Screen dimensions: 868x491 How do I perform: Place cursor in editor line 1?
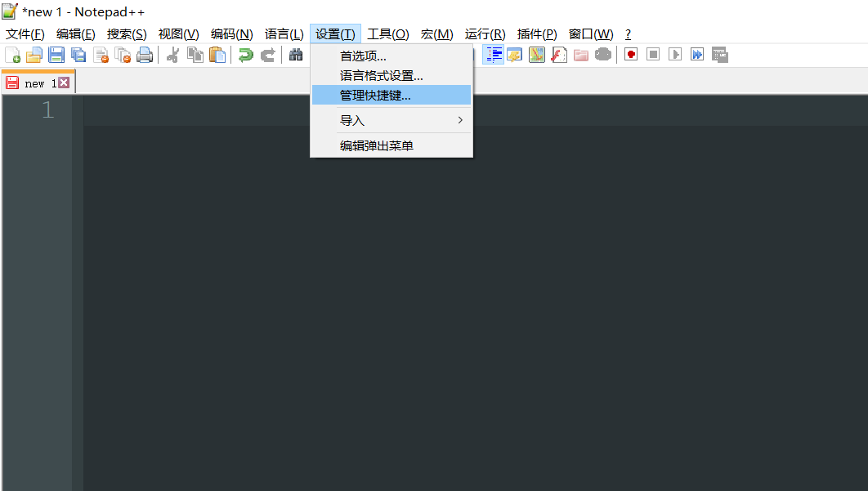click(x=475, y=110)
